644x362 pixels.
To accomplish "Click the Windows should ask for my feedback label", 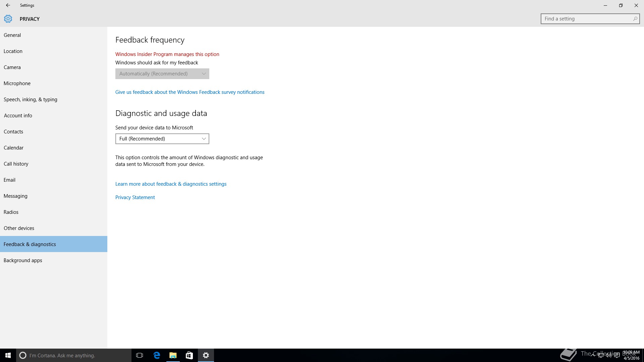I will click(157, 63).
